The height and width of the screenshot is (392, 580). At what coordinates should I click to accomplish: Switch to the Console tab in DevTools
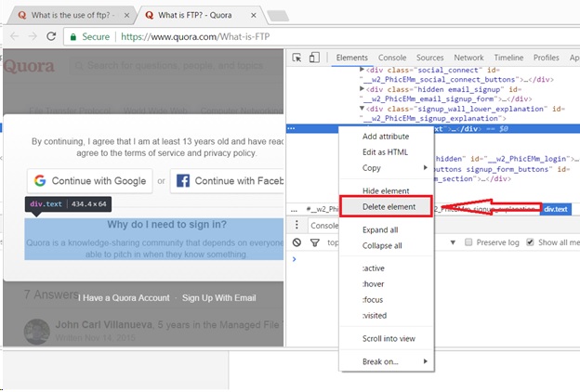pos(392,58)
